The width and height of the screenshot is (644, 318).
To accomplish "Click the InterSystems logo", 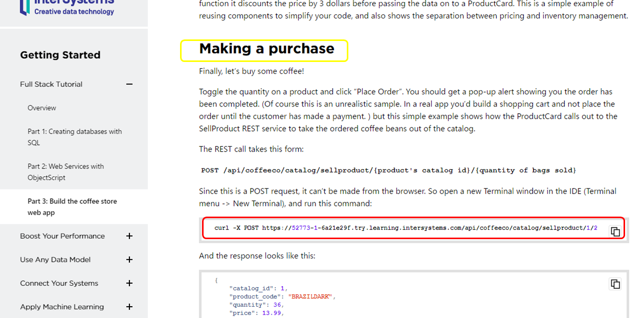I will (67, 8).
